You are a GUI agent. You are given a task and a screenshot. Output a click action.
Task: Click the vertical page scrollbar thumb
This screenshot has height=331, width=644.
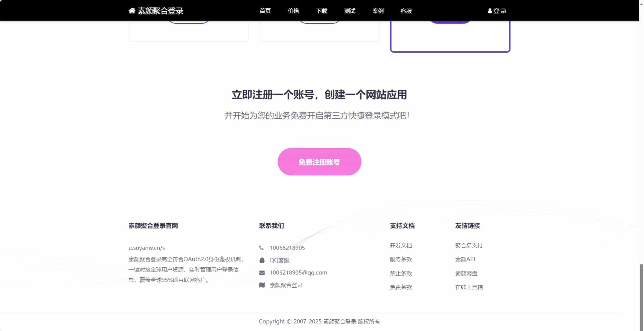[641, 297]
